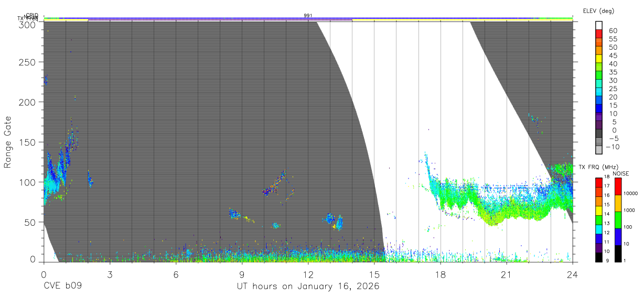Click the orange 15–16 TX FRQ swatch
This screenshot has height=297, width=644.
[599, 201]
